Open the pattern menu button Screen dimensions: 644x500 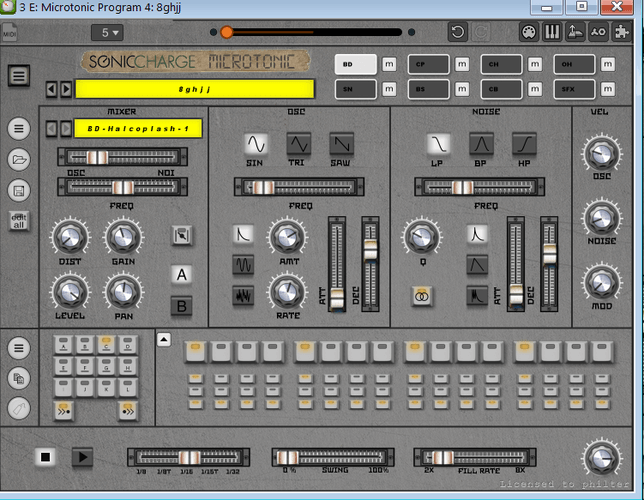pyautogui.click(x=19, y=348)
